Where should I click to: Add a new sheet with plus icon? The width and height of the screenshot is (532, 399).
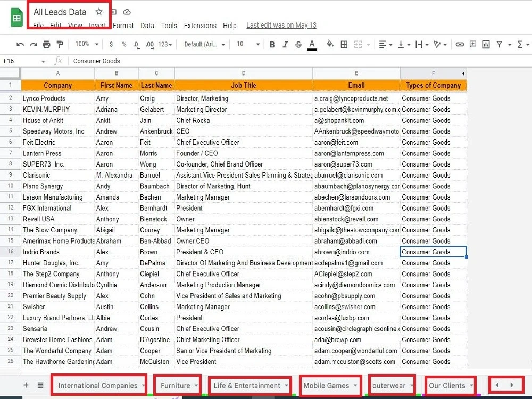(x=26, y=385)
